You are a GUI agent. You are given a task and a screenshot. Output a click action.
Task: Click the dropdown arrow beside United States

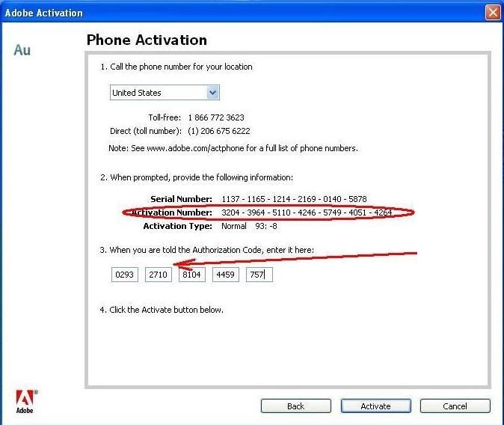212,93
